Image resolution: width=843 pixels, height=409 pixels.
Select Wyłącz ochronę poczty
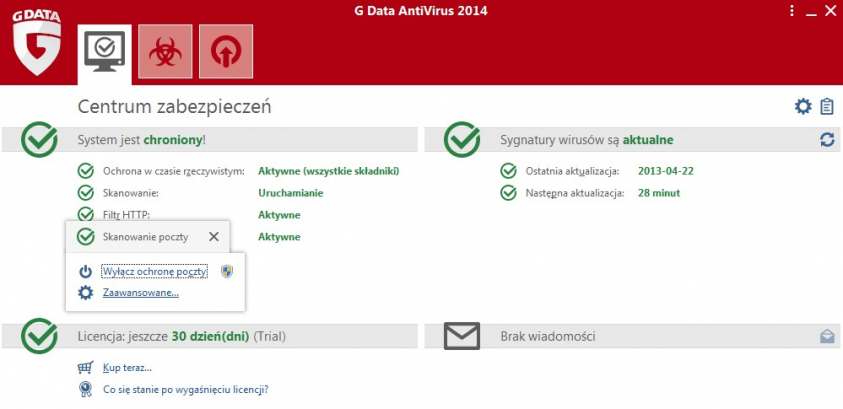(154, 272)
